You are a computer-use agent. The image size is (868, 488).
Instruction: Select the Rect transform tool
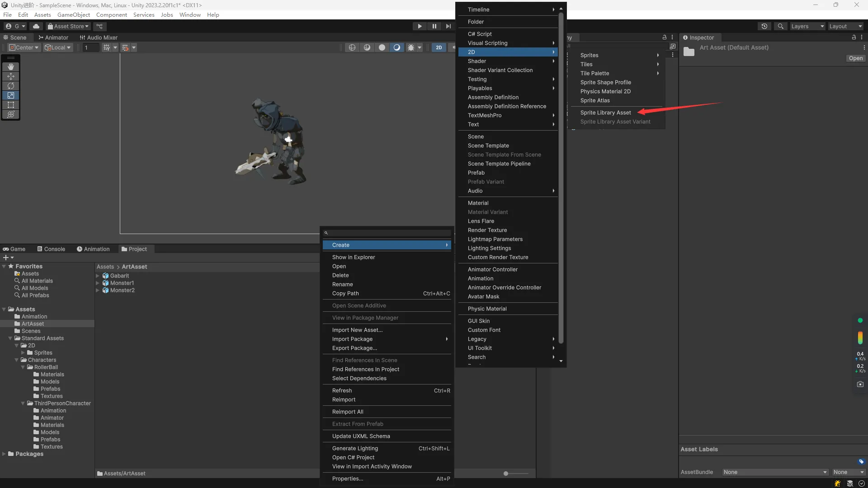click(11, 105)
